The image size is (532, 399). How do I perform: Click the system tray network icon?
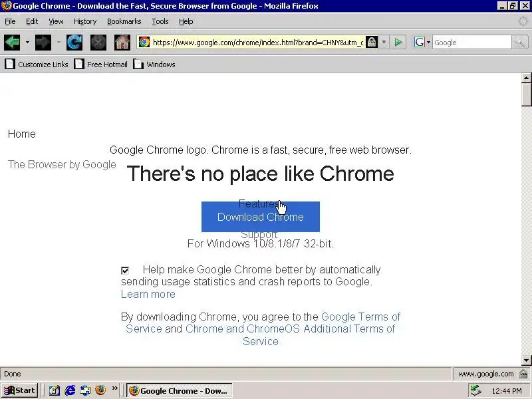pyautogui.click(x=476, y=390)
